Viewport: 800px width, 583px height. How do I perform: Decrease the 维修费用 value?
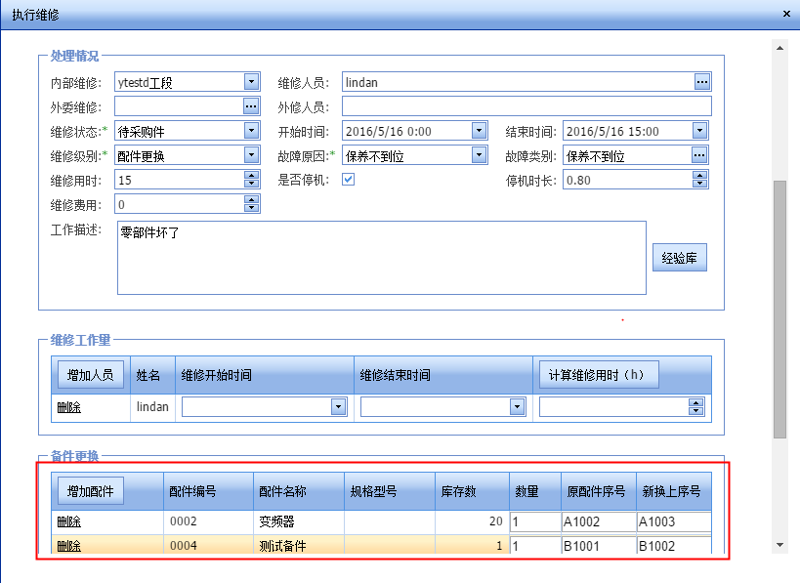[251, 208]
